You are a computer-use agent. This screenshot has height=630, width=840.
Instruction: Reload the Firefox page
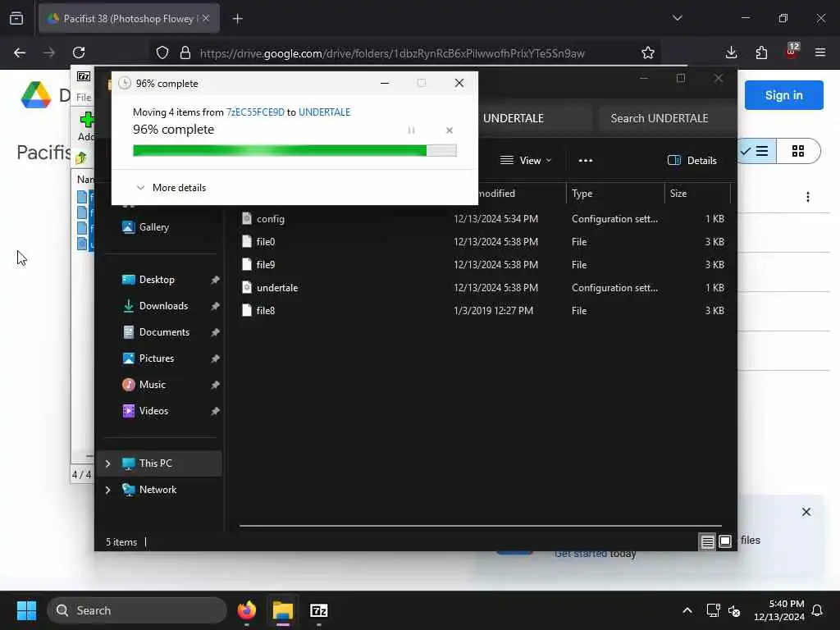pos(79,52)
